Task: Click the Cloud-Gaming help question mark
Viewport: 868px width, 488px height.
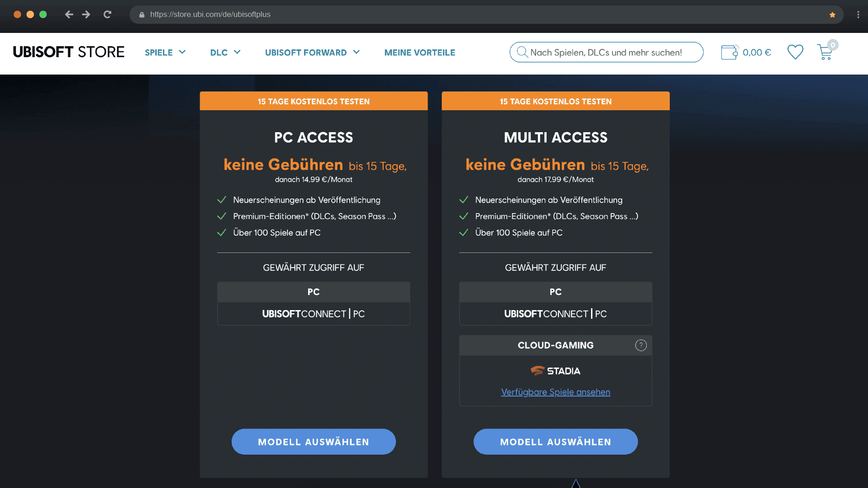Action: (x=641, y=345)
